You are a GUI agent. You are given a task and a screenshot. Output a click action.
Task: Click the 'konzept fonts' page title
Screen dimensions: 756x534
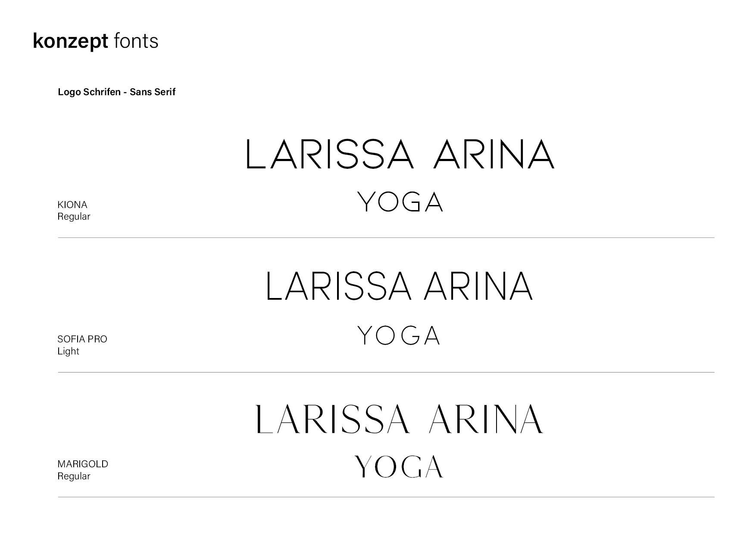[96, 41]
